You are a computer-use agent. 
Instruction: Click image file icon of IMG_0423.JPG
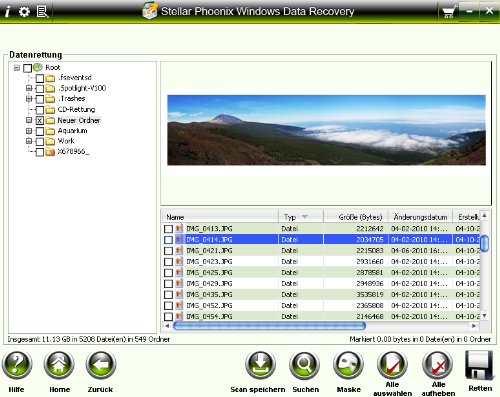[x=179, y=261]
